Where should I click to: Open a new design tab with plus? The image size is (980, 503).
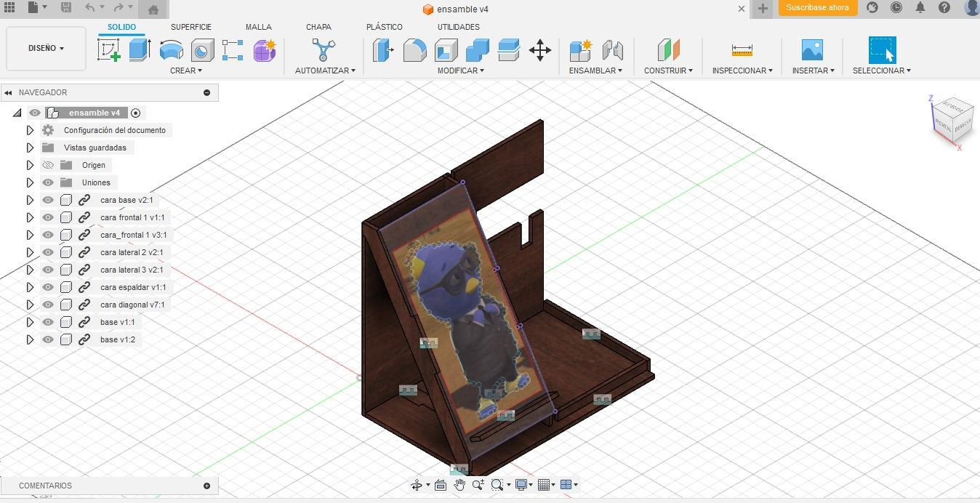coord(762,9)
